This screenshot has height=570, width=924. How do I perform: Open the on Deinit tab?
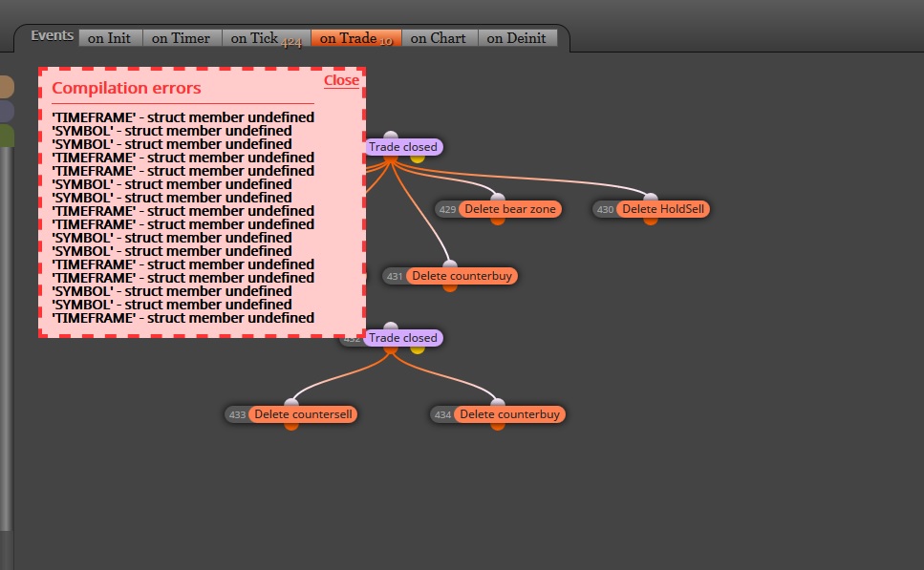[x=517, y=38]
